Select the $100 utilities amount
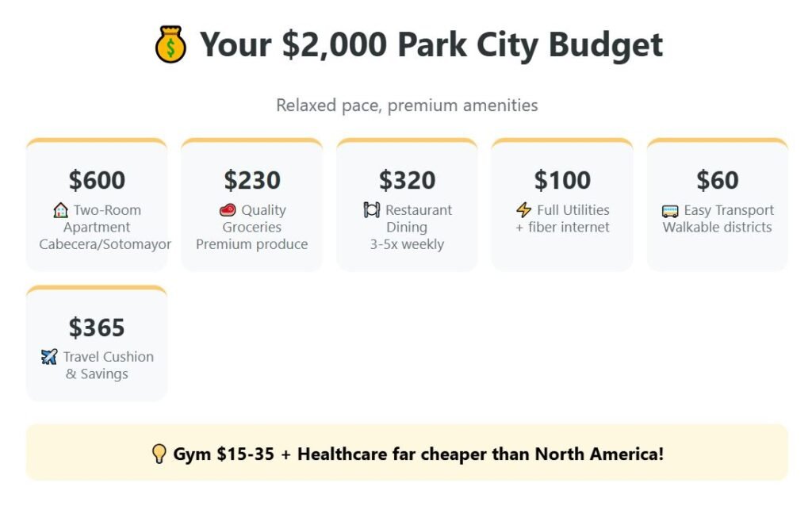The height and width of the screenshot is (506, 812). [x=562, y=180]
